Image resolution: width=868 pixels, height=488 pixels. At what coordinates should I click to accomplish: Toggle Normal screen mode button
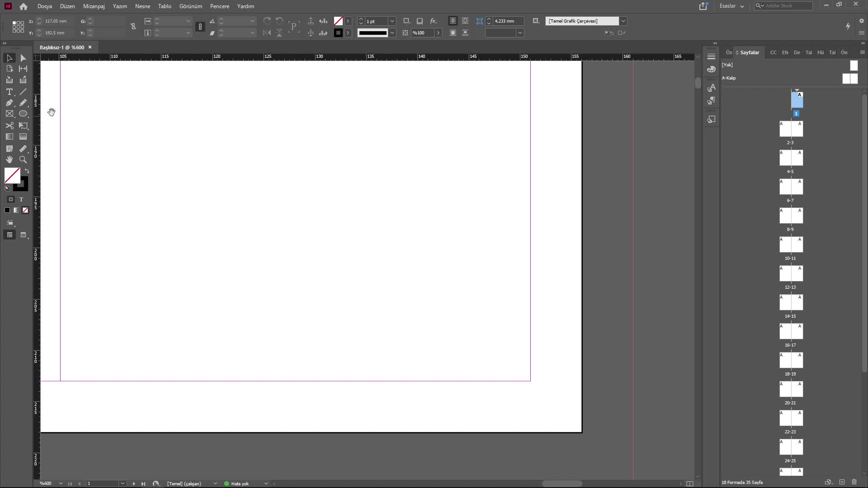[9, 235]
